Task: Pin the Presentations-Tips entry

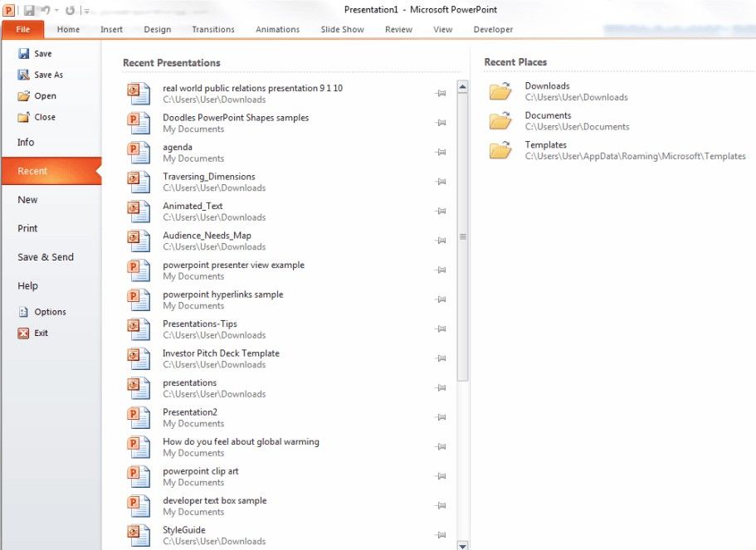Action: tap(440, 329)
